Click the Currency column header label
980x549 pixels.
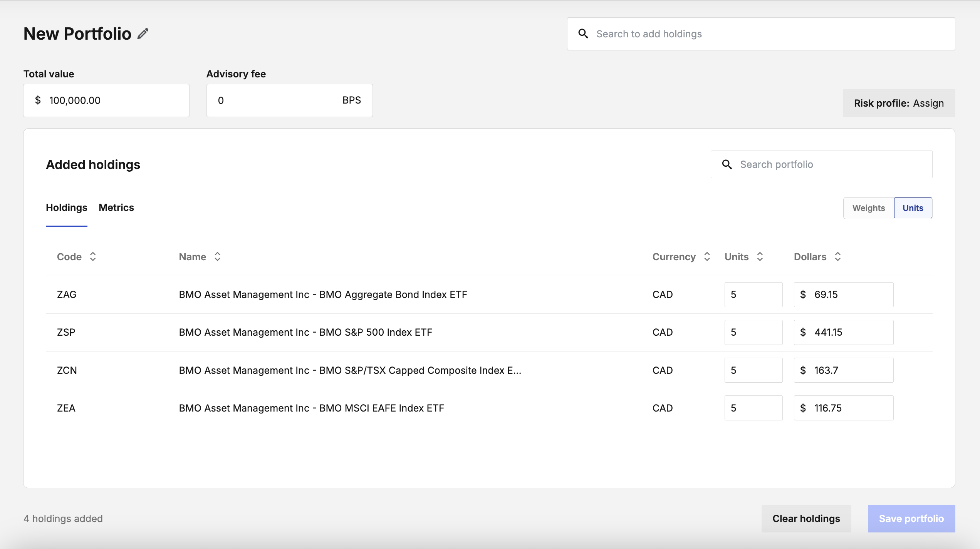coord(674,257)
